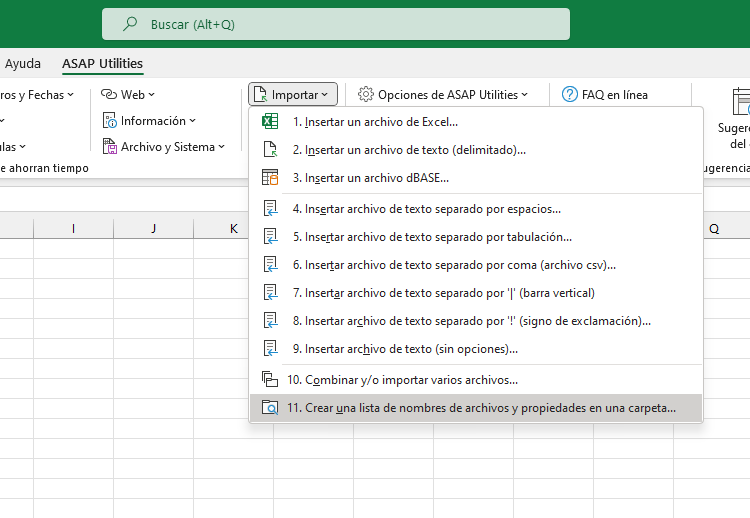Click the question mark FAQ icon
Viewport: 750px width, 518px height.
tap(570, 94)
